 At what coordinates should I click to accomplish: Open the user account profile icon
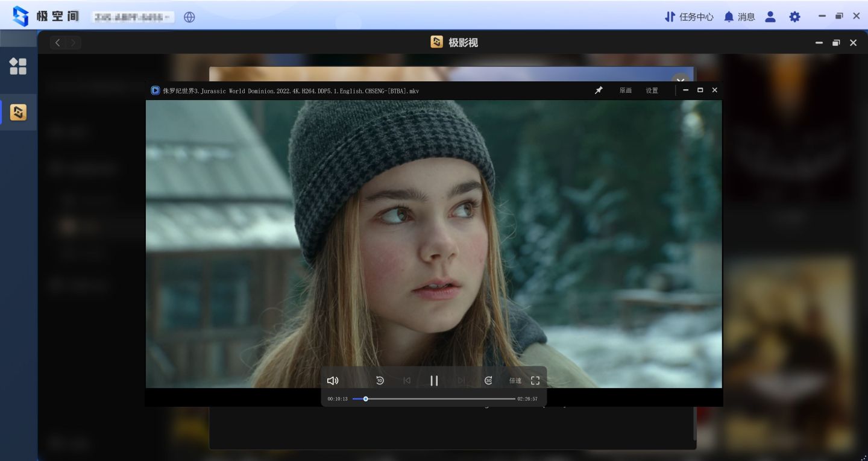(x=770, y=17)
